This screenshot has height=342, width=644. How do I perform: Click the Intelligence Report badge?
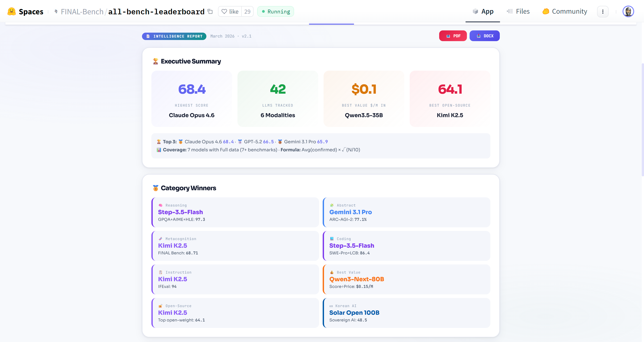[174, 36]
